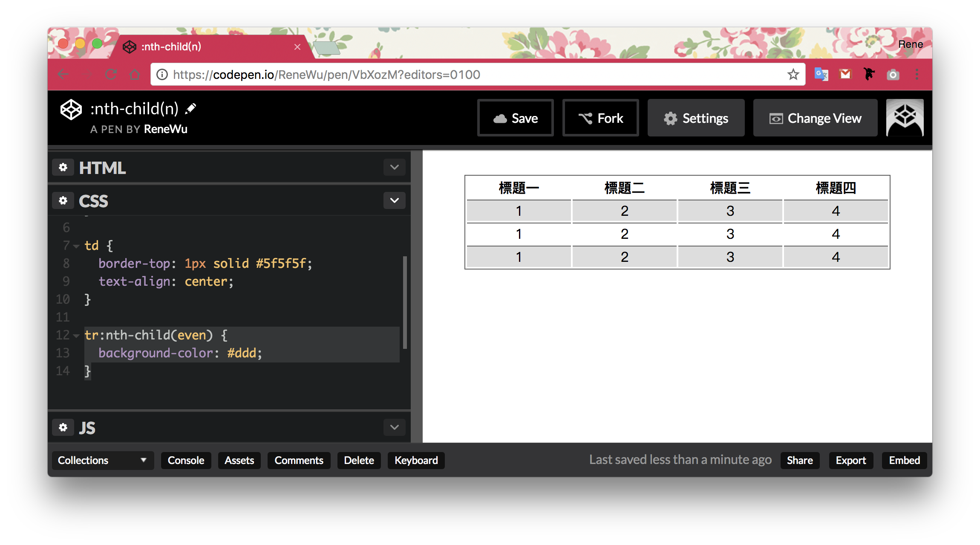Open user avatar profile menu

[905, 118]
